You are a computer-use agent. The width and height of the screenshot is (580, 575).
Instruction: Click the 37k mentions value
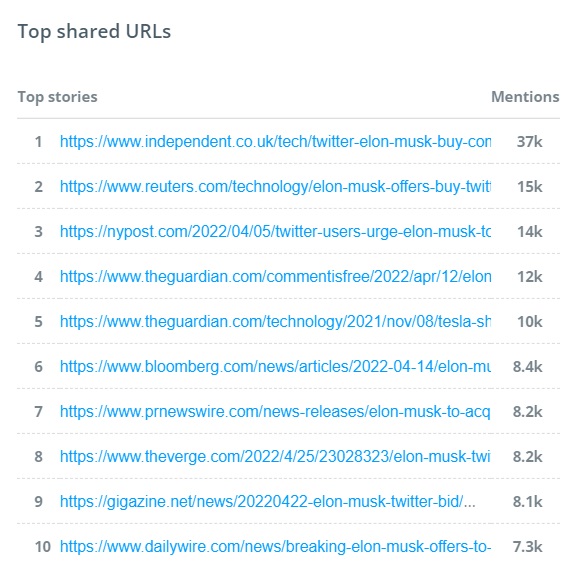click(x=529, y=142)
